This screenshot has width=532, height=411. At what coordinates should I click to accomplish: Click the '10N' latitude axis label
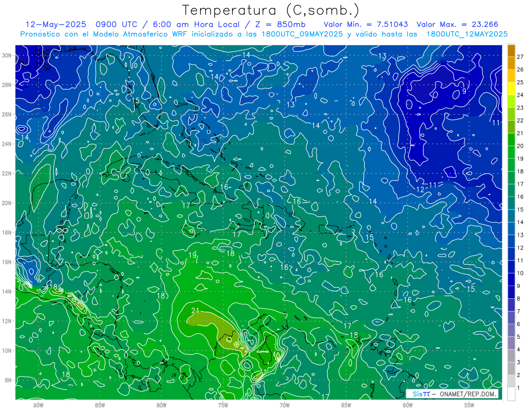pos(7,350)
